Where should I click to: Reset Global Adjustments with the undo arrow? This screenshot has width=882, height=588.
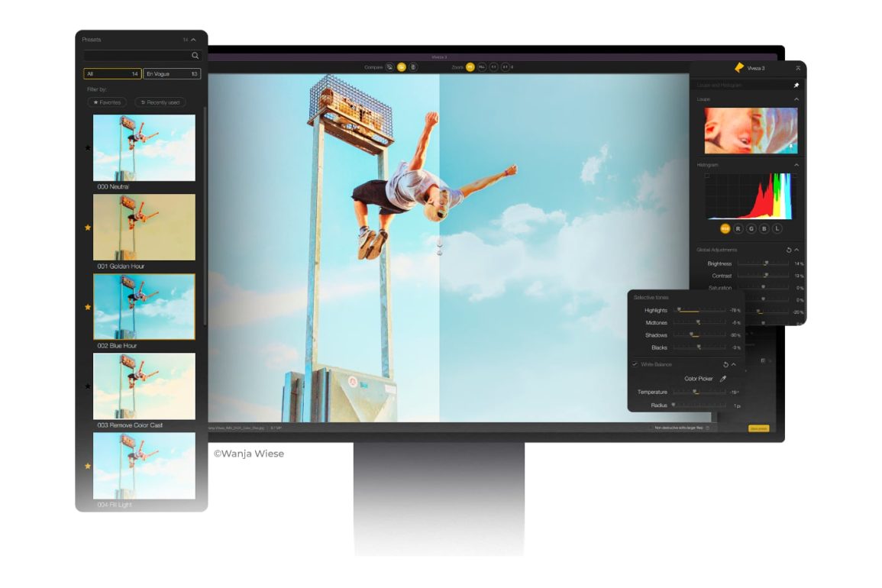coord(788,250)
